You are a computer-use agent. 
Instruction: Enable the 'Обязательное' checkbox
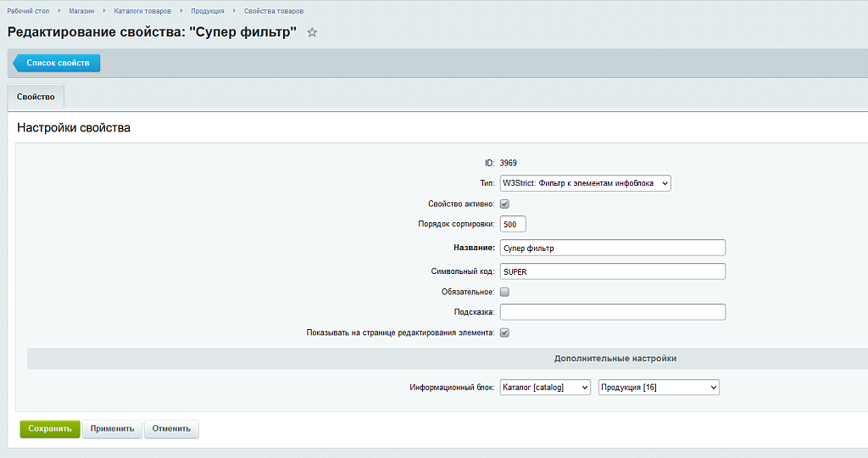click(504, 292)
